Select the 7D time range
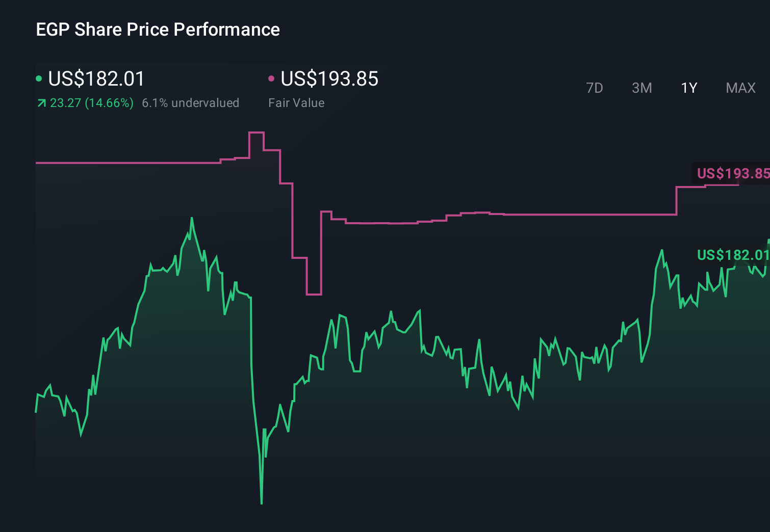The image size is (770, 532). [595, 88]
